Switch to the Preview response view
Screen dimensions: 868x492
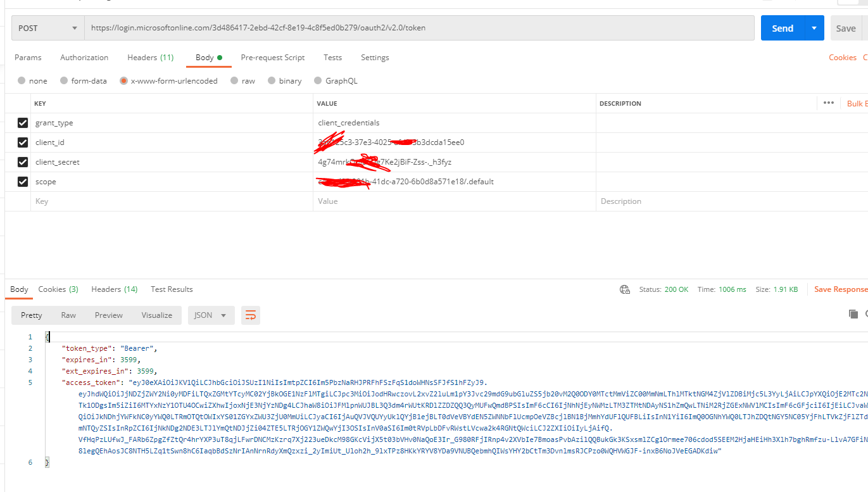pos(108,315)
